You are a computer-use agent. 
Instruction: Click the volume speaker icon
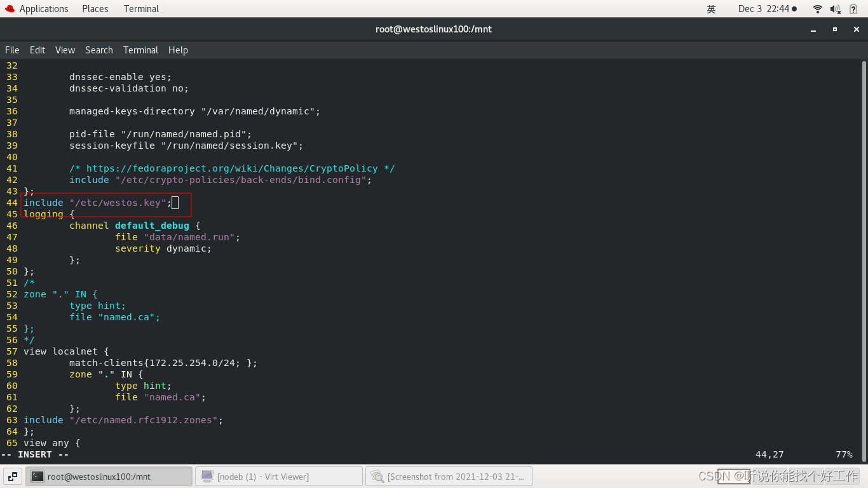click(x=836, y=9)
